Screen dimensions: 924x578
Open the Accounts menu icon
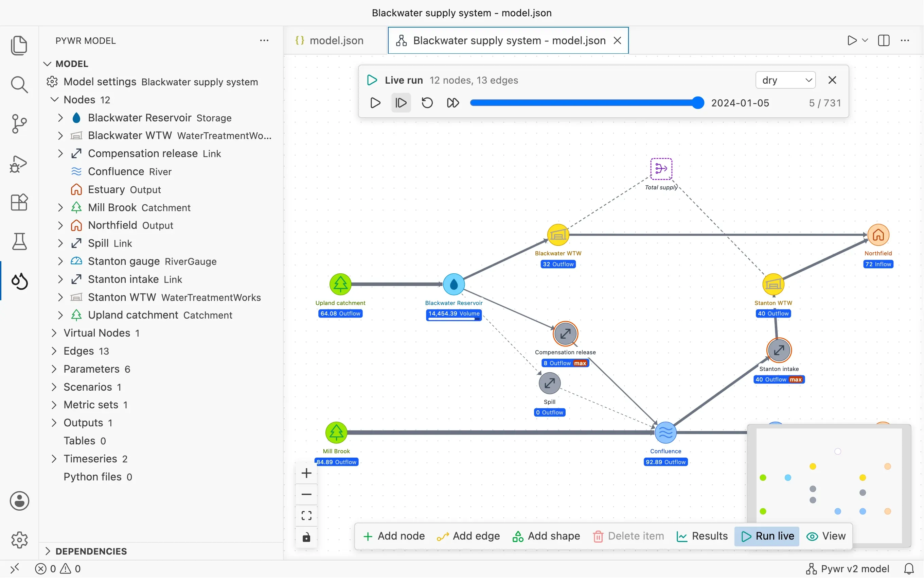pos(19,501)
